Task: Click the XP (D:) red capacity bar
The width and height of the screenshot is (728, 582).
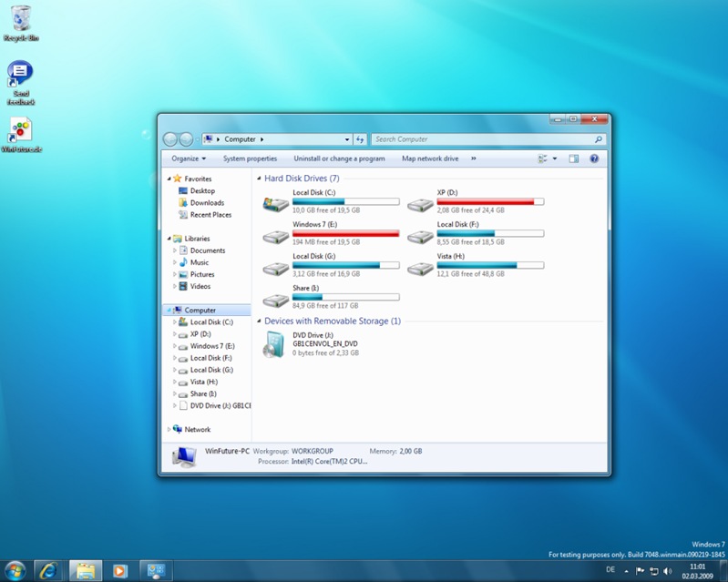Action: pyautogui.click(x=490, y=202)
